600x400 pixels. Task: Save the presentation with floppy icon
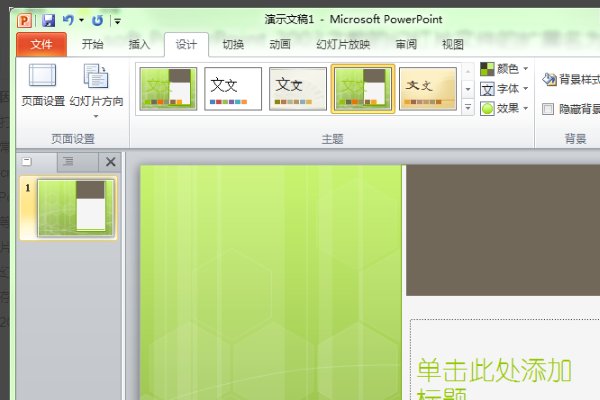coord(49,20)
